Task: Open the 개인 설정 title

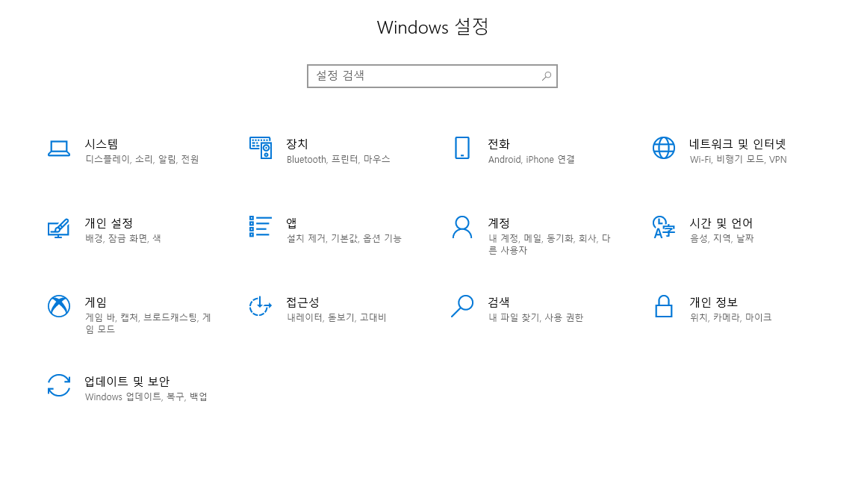Action: click(x=109, y=223)
